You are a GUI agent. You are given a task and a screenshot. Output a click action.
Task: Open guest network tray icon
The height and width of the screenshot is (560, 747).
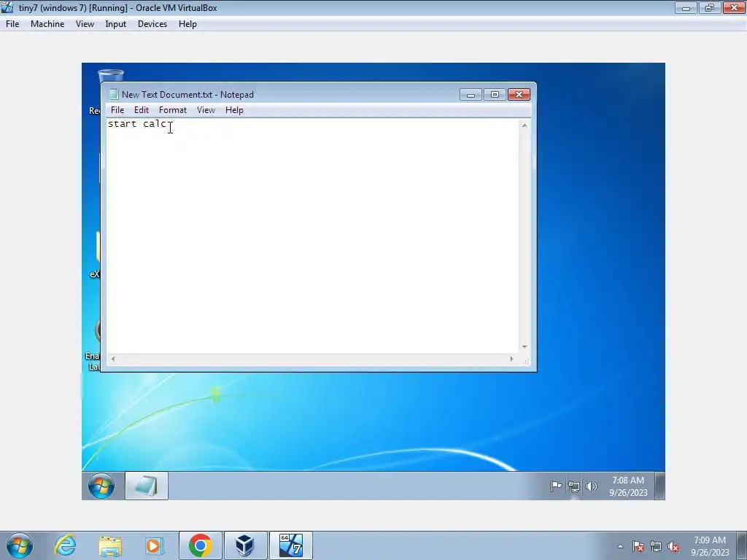coord(574,486)
